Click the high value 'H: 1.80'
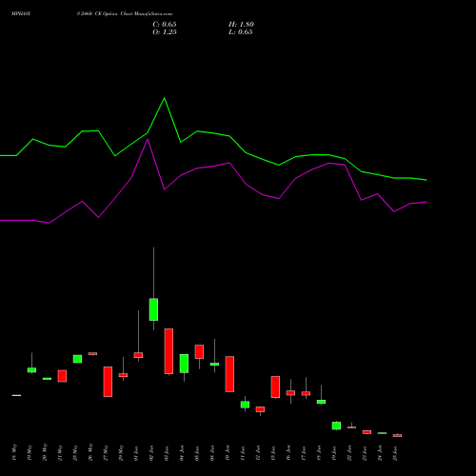This screenshot has width=476, height=476. [241, 25]
